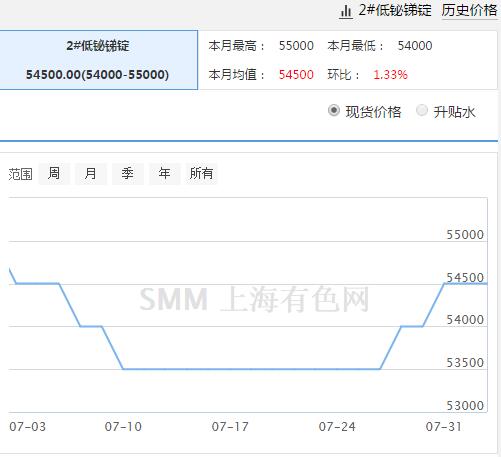This screenshot has width=501, height=457.
Task: Click the 范围 label
Action: click(21, 174)
